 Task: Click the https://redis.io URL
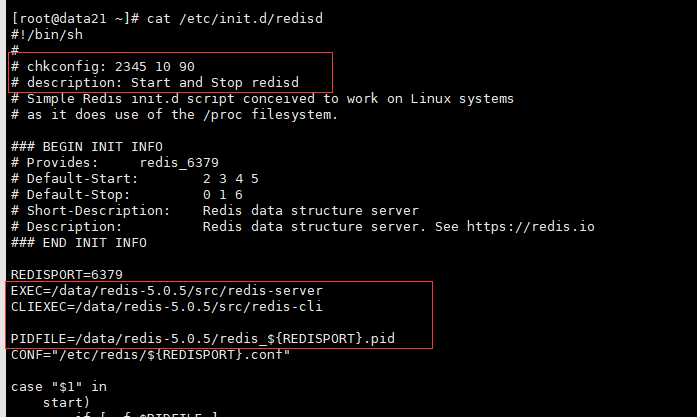click(x=530, y=227)
